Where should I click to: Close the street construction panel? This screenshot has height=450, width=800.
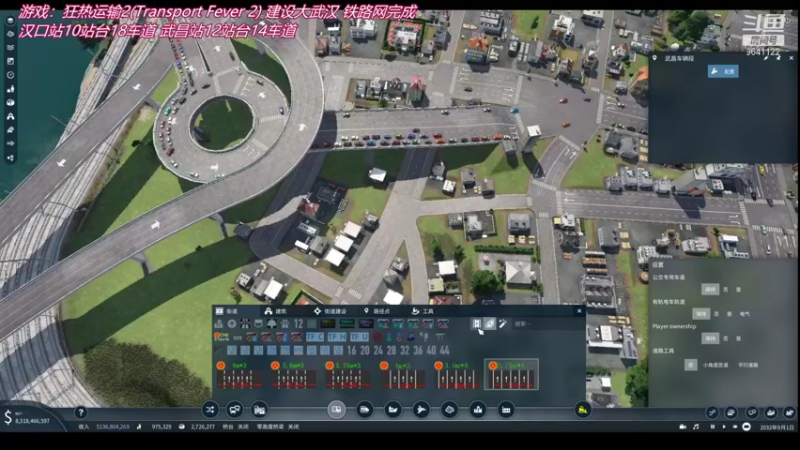click(x=579, y=311)
